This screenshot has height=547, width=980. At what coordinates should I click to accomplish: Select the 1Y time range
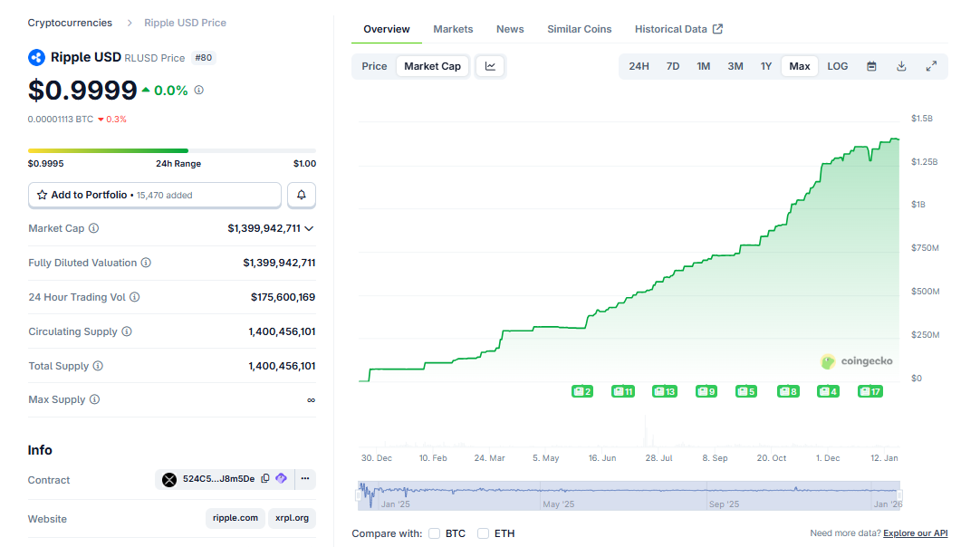coord(766,66)
